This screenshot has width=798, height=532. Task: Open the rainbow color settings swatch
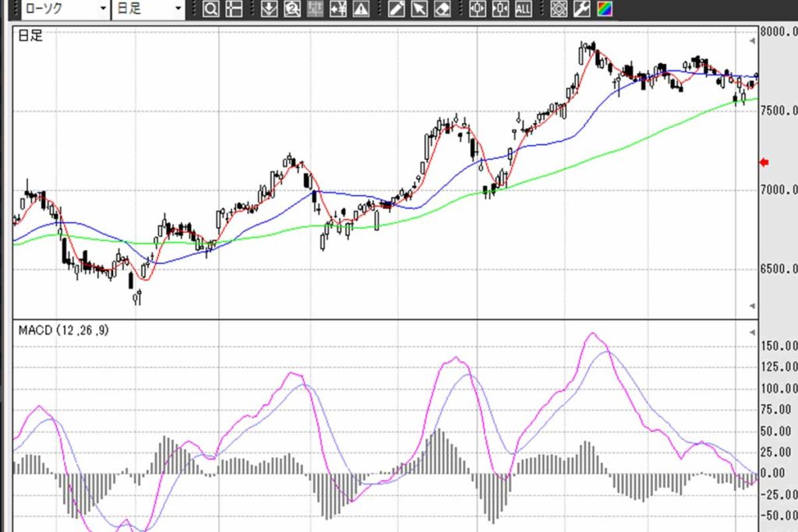click(x=604, y=9)
